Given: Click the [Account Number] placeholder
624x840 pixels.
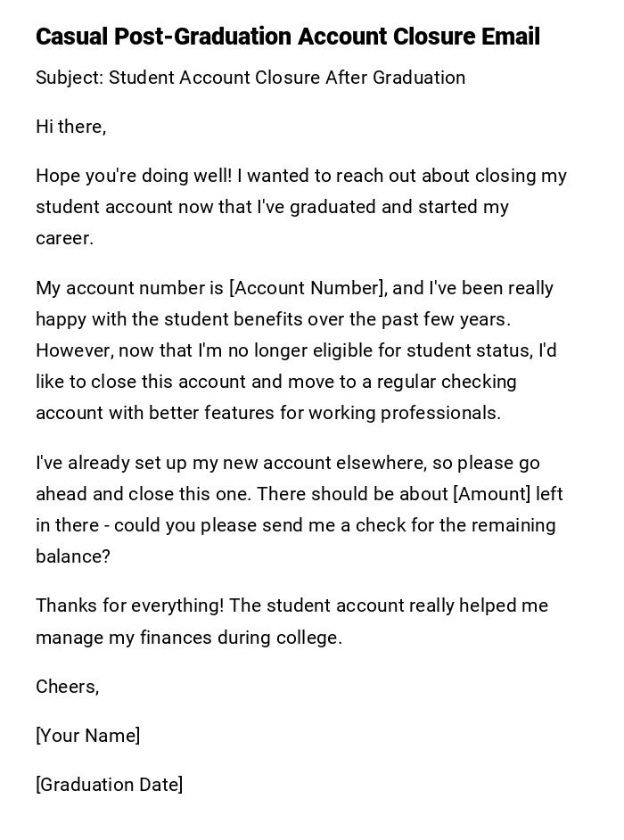Looking at the screenshot, I should [307, 288].
